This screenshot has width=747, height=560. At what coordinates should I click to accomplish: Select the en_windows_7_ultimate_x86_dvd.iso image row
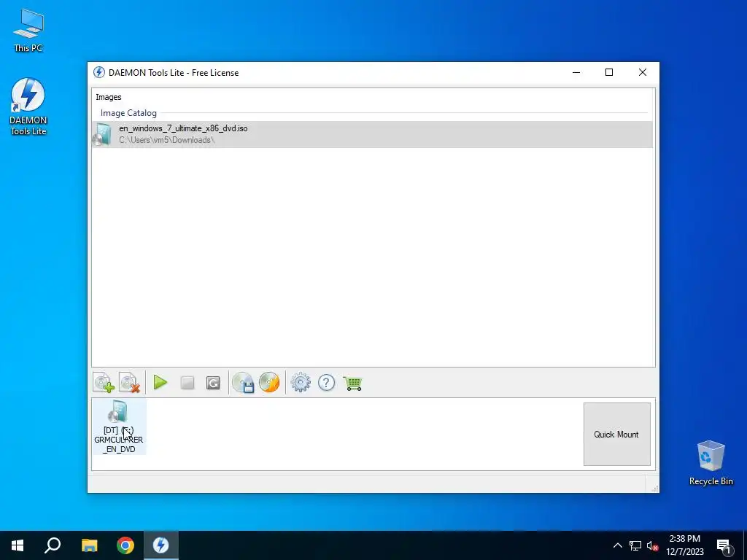pos(372,134)
